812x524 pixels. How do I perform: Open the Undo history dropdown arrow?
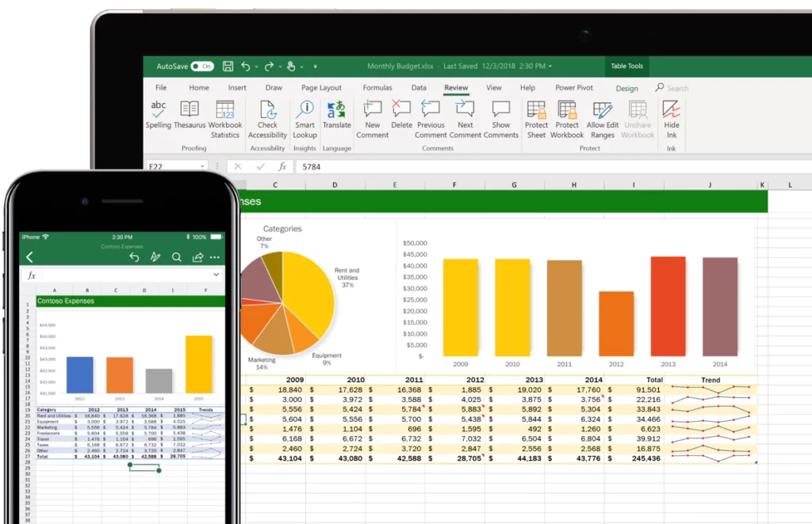coord(256,67)
